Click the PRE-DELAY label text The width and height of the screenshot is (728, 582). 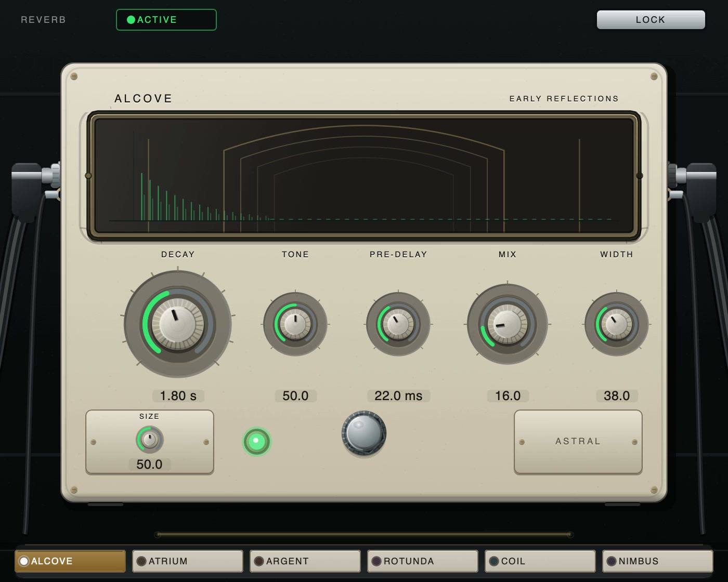tap(398, 255)
